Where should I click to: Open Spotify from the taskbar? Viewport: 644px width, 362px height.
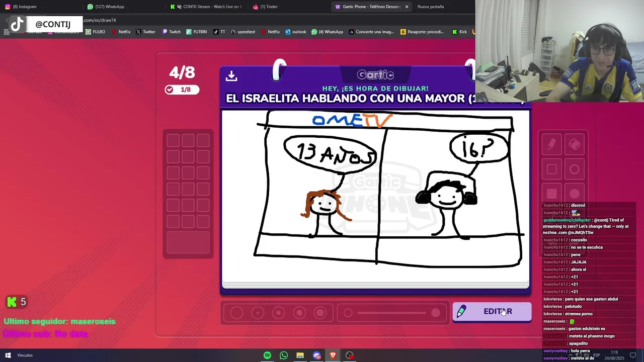[x=267, y=355]
